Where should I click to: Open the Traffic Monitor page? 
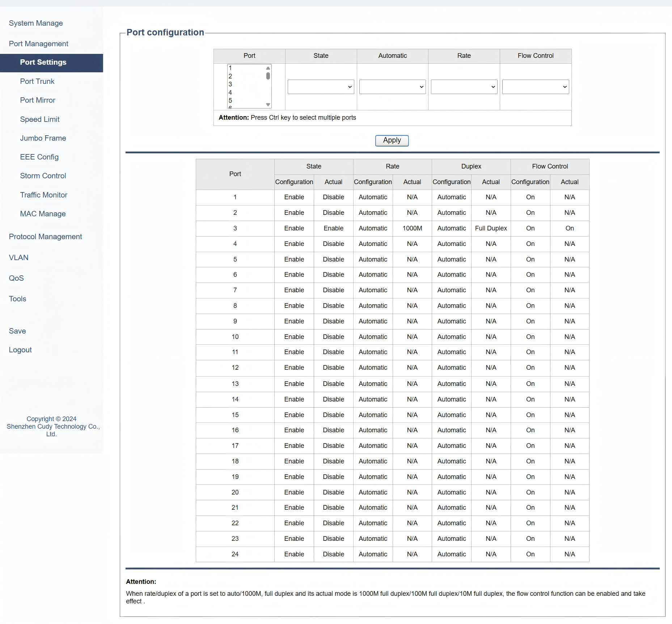click(x=44, y=195)
